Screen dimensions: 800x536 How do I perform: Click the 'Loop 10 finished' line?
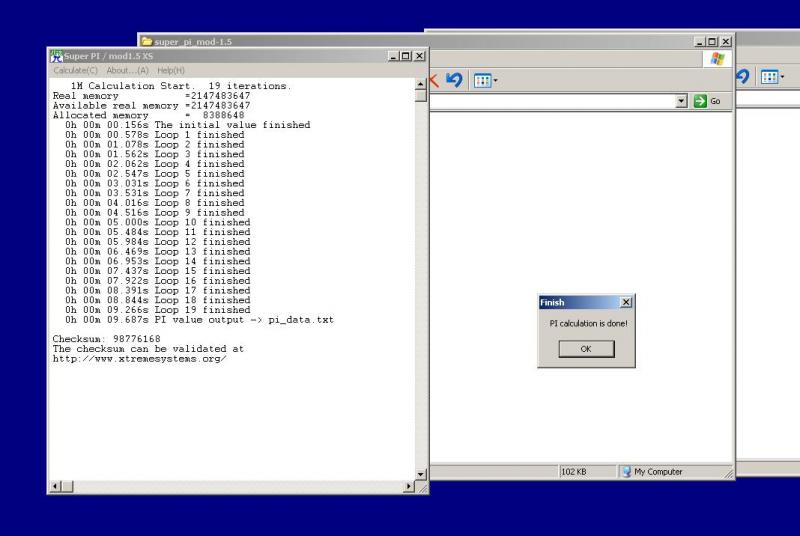pyautogui.click(x=158, y=222)
